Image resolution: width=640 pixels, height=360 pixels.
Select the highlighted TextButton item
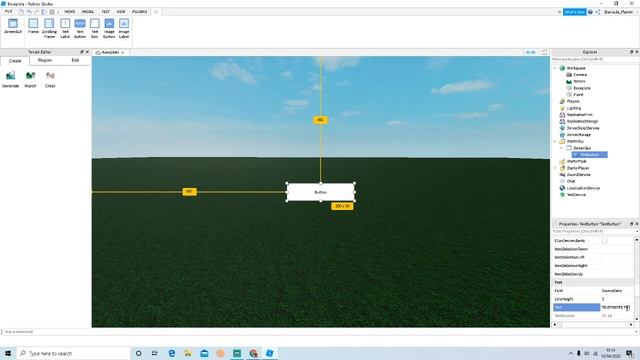tap(589, 154)
